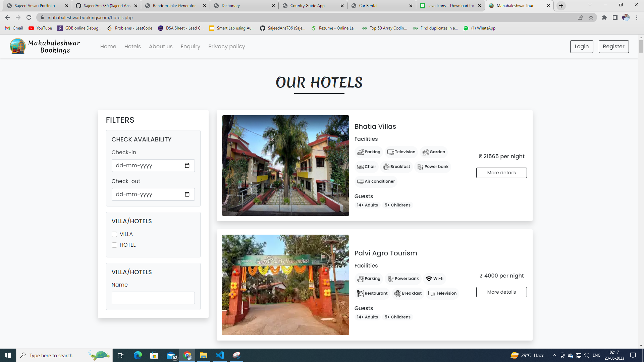Click the Mahabaleshwar Bookings logo icon
Viewport: 644px width, 362px height.
(18, 46)
